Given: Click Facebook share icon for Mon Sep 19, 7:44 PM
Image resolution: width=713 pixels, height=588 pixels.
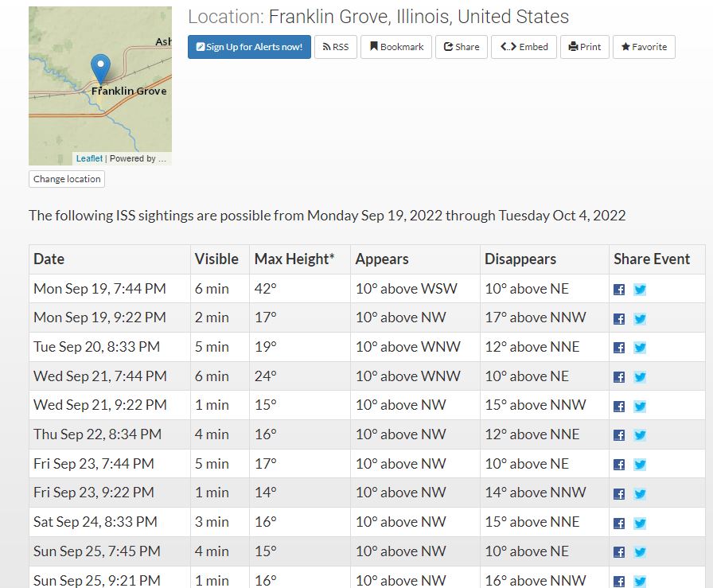Looking at the screenshot, I should pos(619,290).
